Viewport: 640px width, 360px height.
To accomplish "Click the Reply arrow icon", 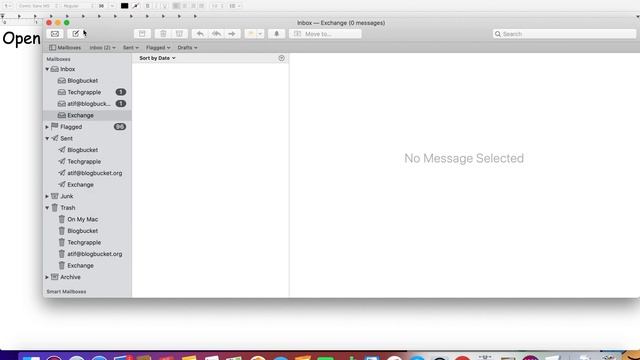I will pyautogui.click(x=200, y=34).
